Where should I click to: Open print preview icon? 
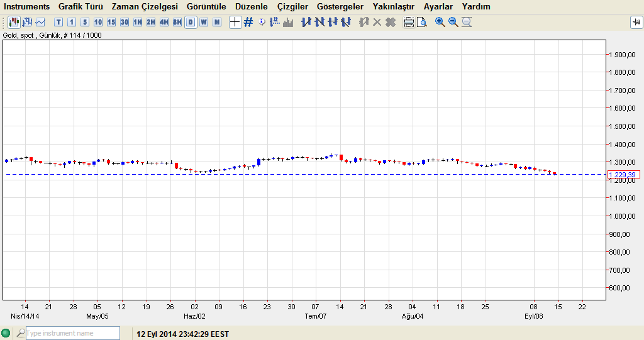point(422,22)
